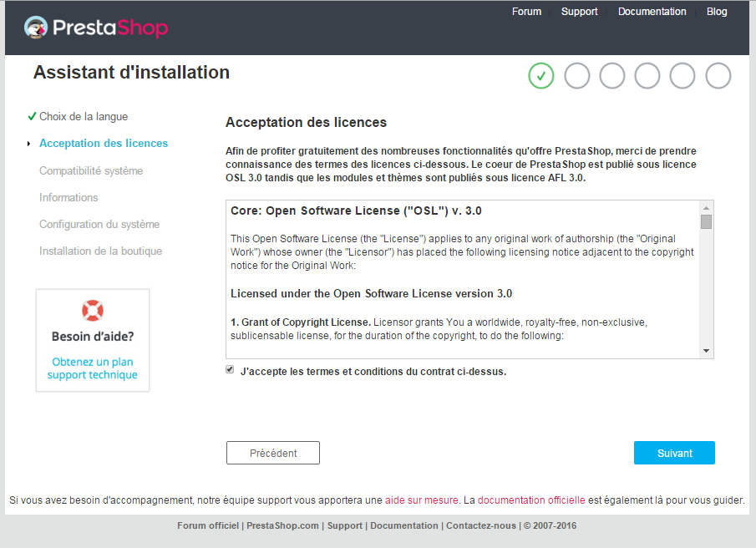This screenshot has height=548, width=756.
Task: Select Compatibilité système step in sidebar
Action: point(91,170)
